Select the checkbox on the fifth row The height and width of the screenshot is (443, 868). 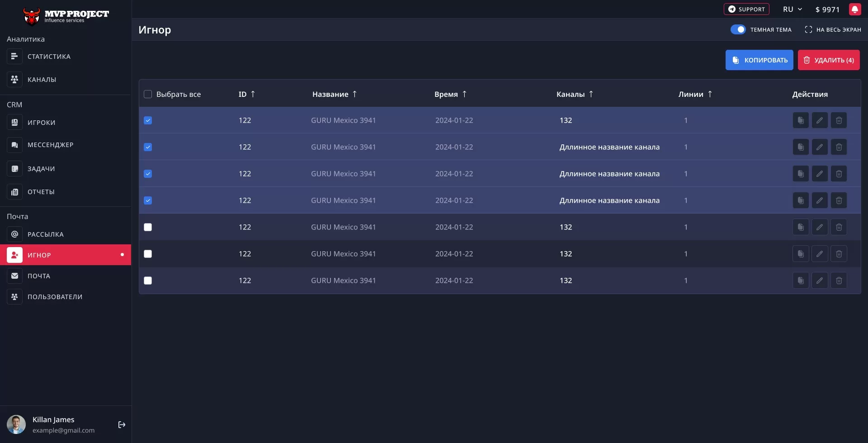148,227
